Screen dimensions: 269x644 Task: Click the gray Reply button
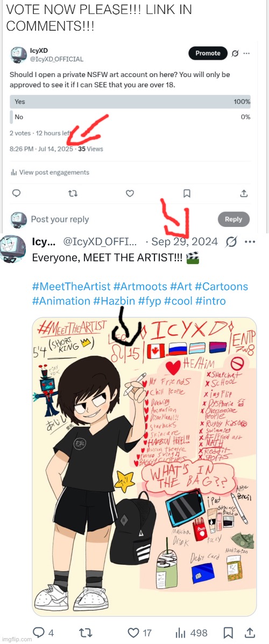(233, 219)
